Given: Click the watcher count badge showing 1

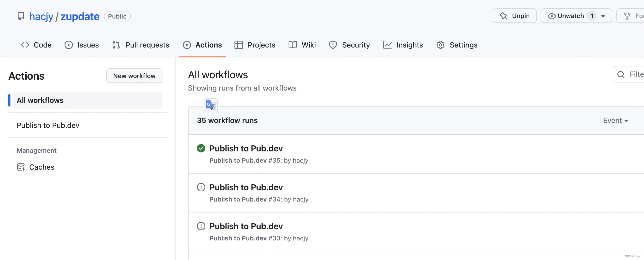Looking at the screenshot, I should 592,16.
